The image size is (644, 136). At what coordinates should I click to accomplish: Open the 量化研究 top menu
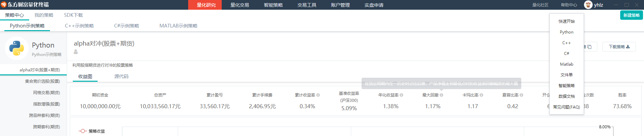205,5
